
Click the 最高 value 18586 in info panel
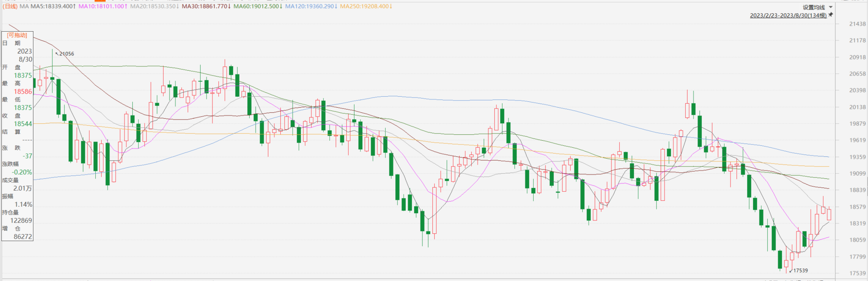(x=23, y=92)
